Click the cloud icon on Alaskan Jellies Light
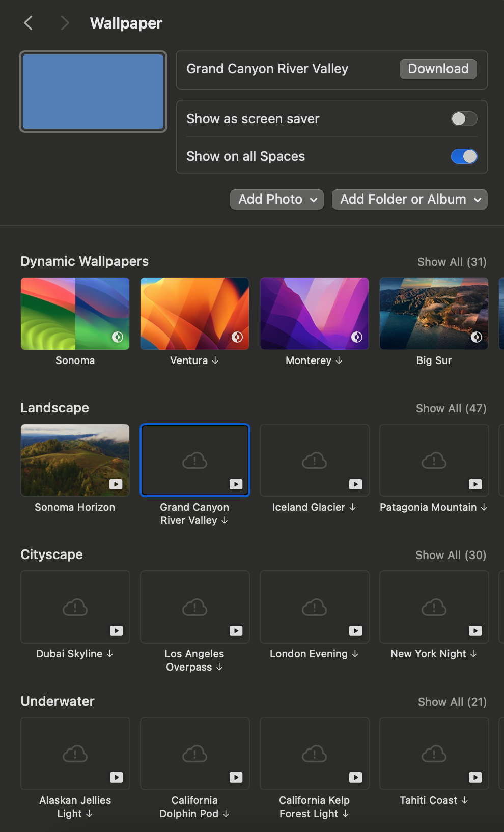 pyautogui.click(x=75, y=754)
